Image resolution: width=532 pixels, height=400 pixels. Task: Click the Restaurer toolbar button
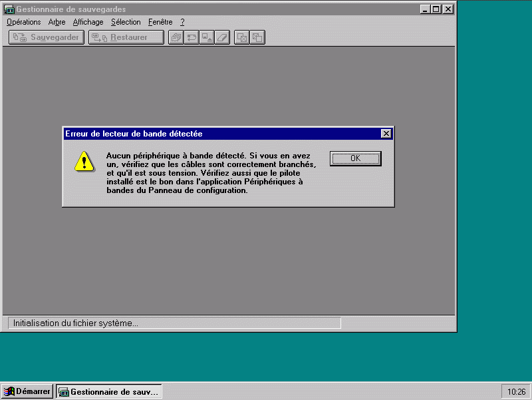(126, 37)
